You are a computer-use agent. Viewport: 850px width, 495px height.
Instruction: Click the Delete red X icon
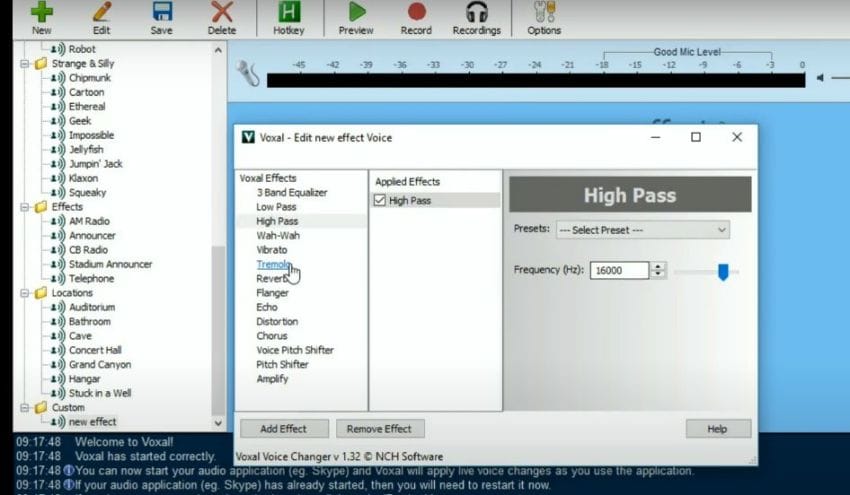(222, 12)
